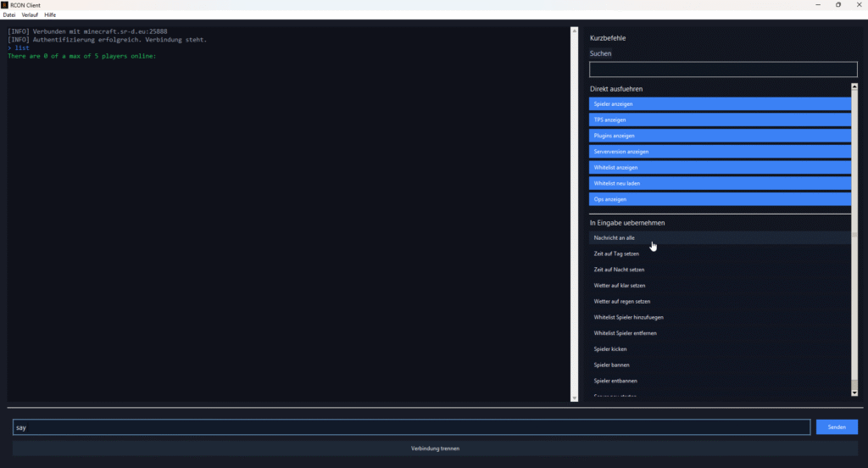
Task: Click the RCON Client app icon in title bar
Action: (5, 5)
